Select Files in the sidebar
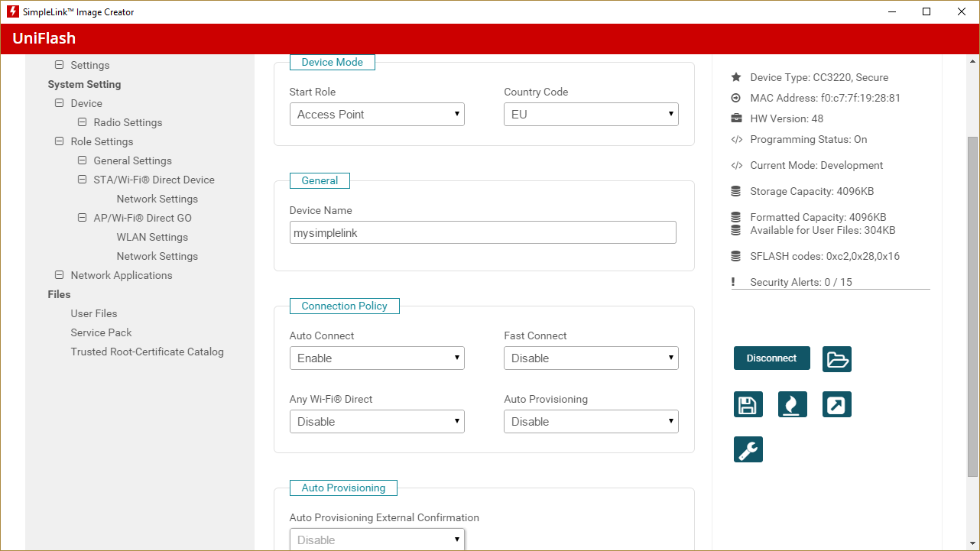980x551 pixels. [x=59, y=294]
